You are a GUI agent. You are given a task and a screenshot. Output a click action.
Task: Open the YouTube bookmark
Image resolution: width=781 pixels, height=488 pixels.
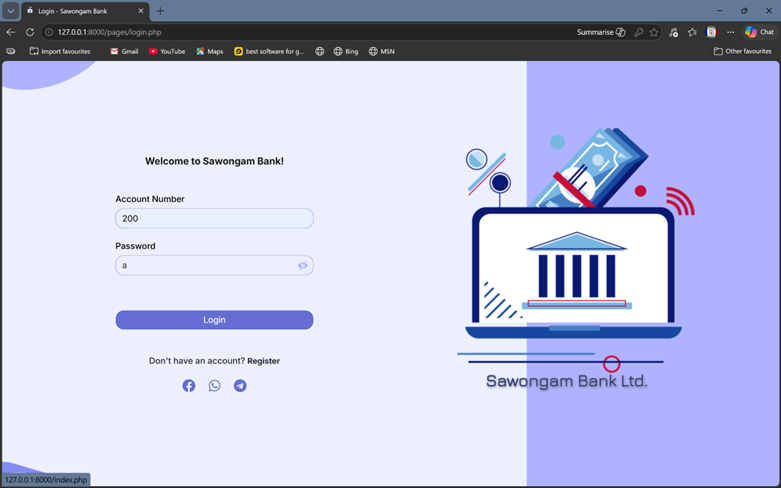point(167,51)
